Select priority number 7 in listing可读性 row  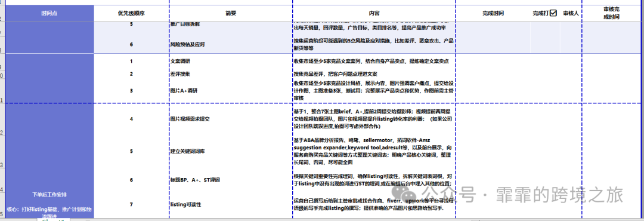tap(131, 204)
